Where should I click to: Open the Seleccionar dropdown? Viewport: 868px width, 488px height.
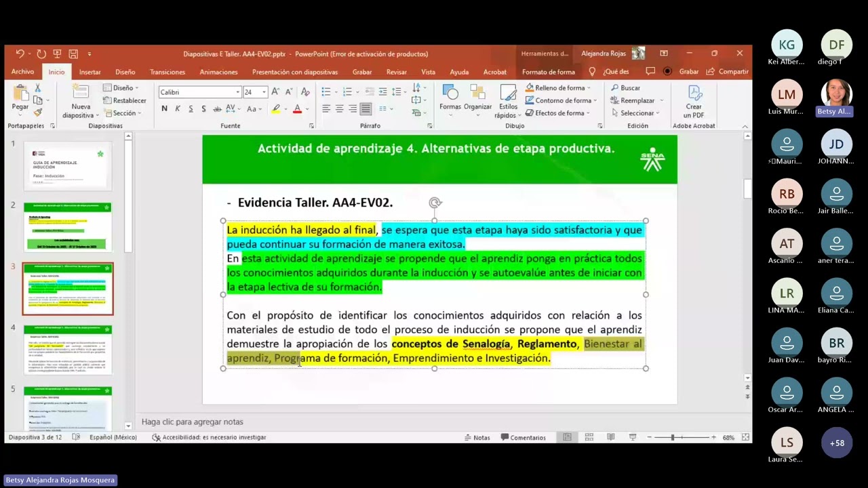pos(636,113)
